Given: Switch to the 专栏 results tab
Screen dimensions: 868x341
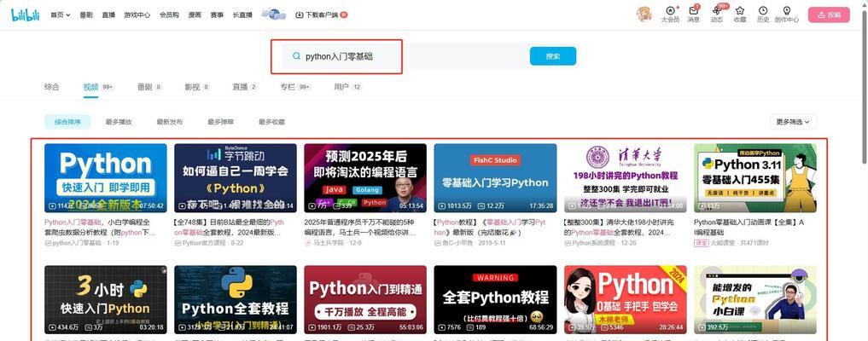Looking at the screenshot, I should (x=295, y=87).
